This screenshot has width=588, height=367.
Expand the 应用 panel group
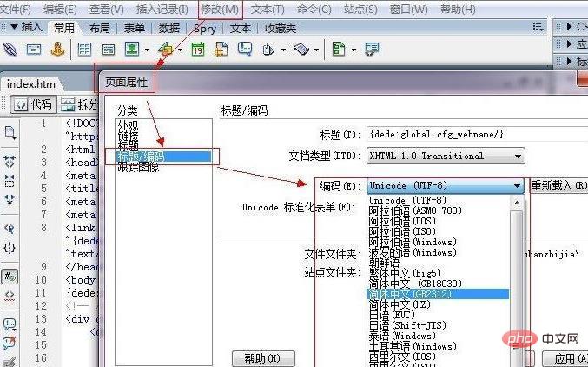(x=571, y=44)
